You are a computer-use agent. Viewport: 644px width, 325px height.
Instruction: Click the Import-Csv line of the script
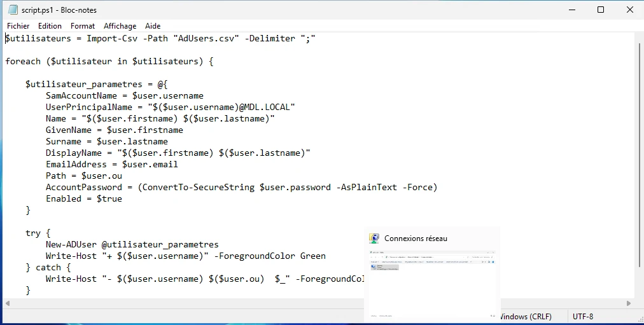160,39
